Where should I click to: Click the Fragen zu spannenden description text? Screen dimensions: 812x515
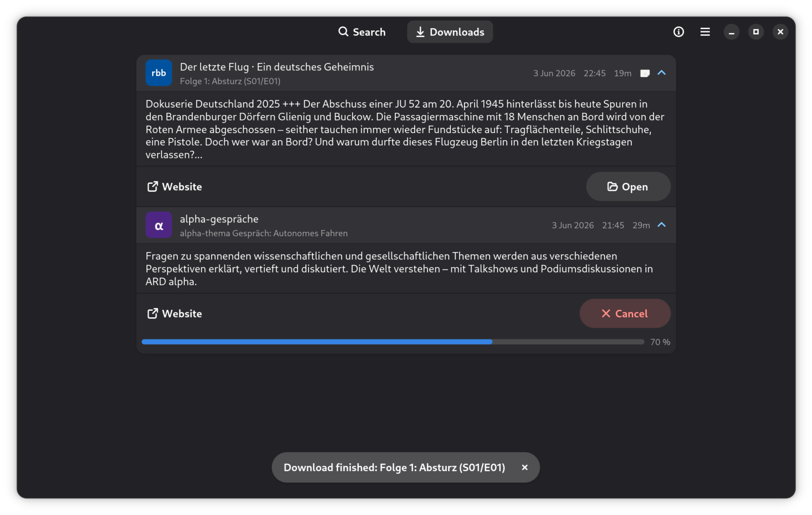[399, 269]
